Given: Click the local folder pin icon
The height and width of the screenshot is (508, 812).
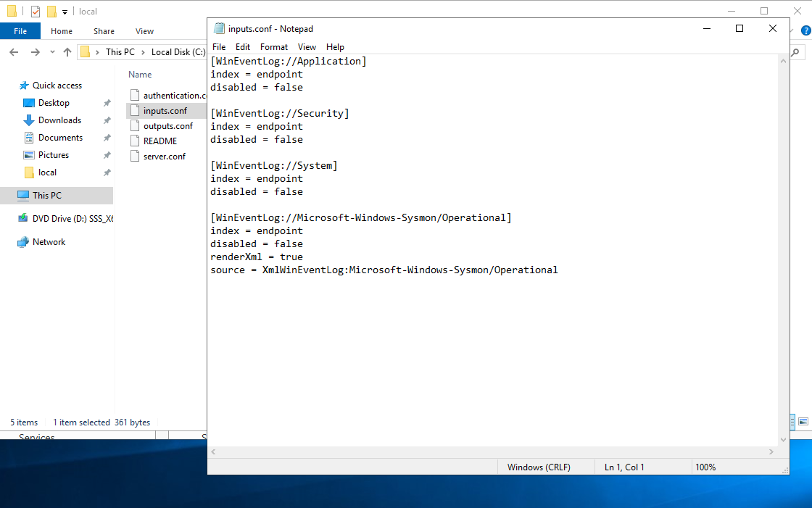Looking at the screenshot, I should click(x=107, y=172).
